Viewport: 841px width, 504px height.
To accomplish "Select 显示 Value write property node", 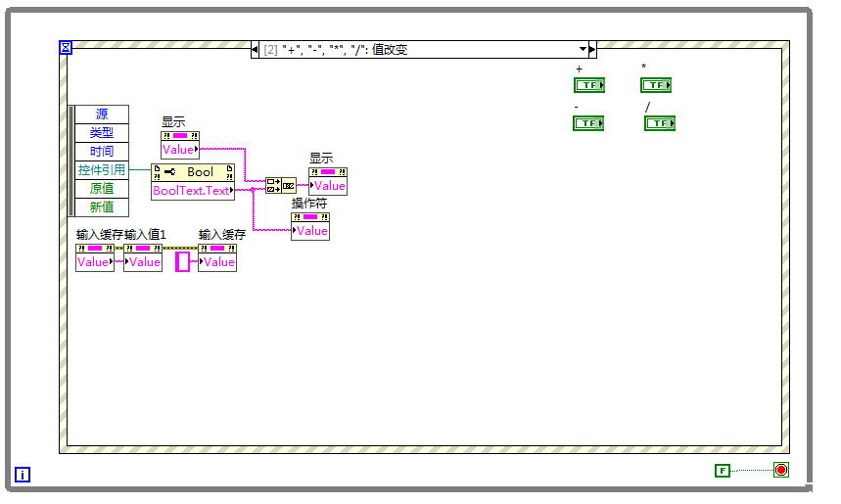I will click(328, 181).
